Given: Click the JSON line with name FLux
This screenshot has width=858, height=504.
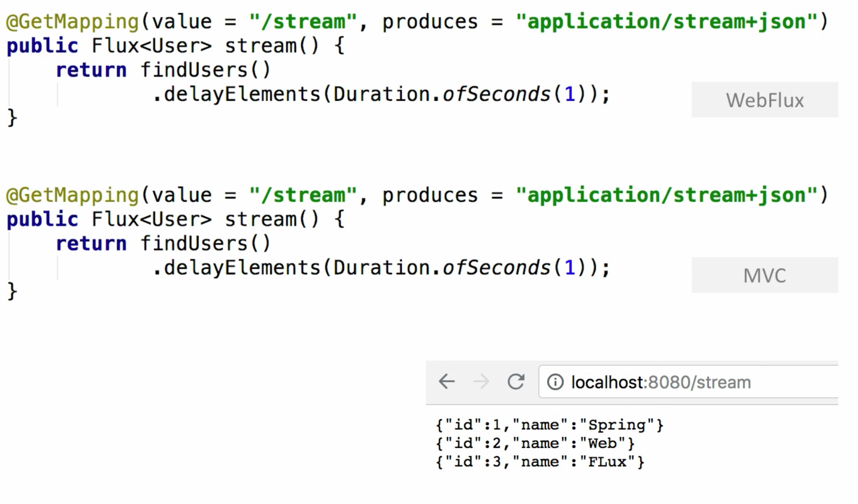Looking at the screenshot, I should [x=540, y=462].
